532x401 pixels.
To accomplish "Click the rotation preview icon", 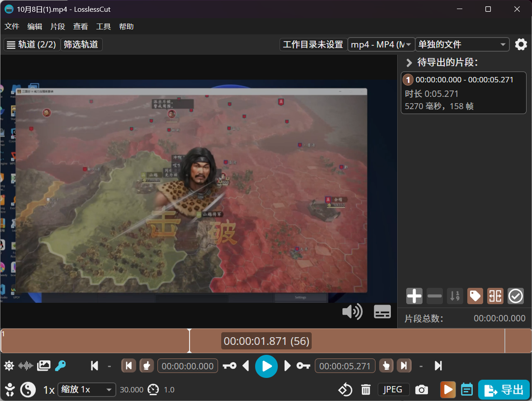I will point(345,390).
